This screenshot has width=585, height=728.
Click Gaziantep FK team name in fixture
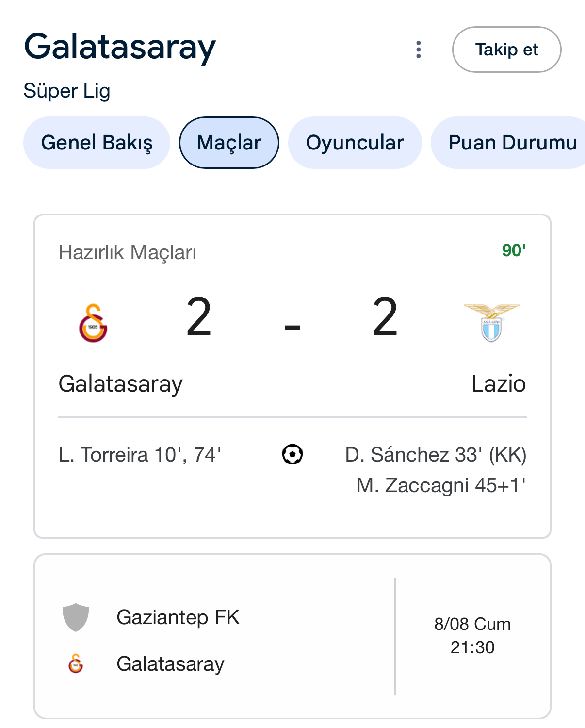[178, 617]
